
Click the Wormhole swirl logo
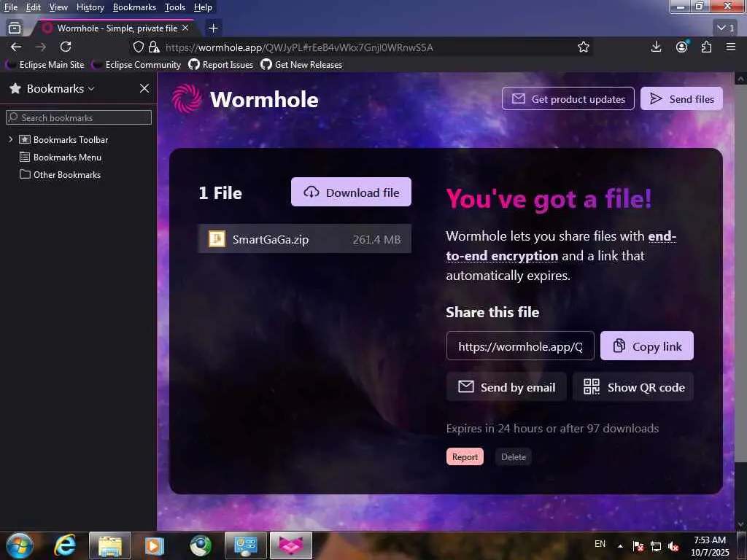coord(186,99)
